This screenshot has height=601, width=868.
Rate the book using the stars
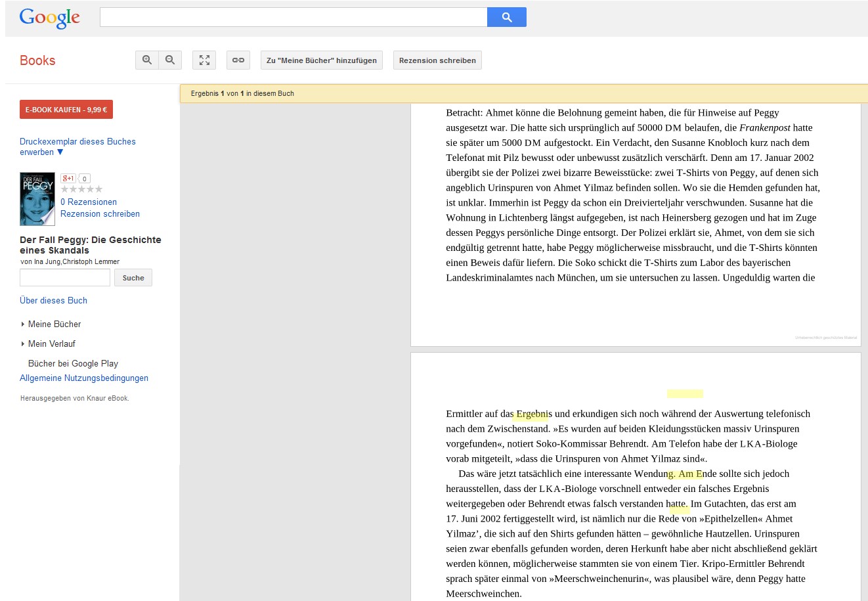click(81, 189)
